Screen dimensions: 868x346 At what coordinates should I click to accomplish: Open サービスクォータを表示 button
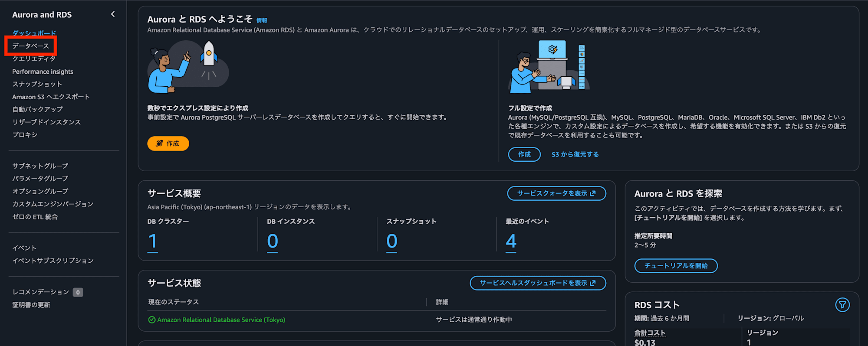556,193
